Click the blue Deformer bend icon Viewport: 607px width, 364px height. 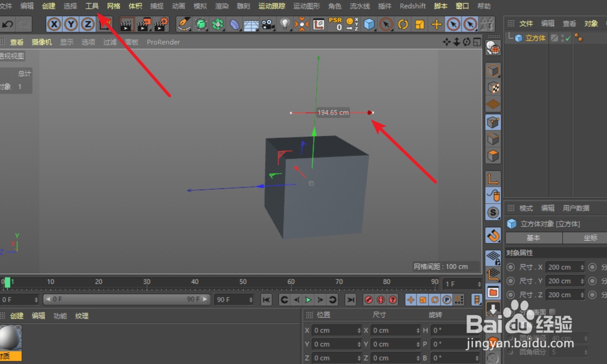pyautogui.click(x=235, y=24)
